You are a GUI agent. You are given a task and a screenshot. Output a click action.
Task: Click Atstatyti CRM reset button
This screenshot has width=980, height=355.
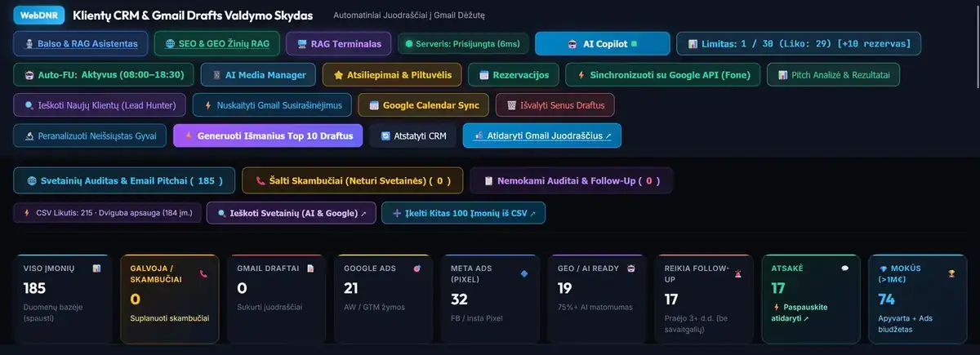(x=412, y=135)
